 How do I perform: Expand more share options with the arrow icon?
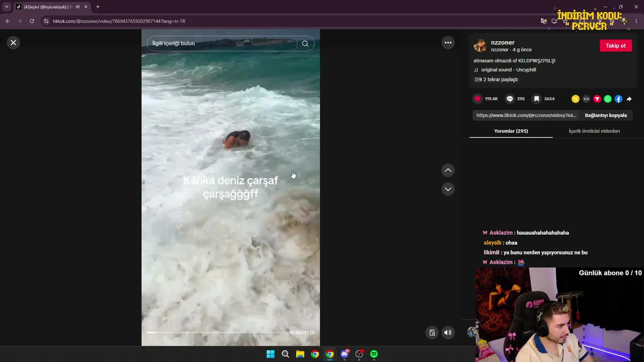click(629, 99)
